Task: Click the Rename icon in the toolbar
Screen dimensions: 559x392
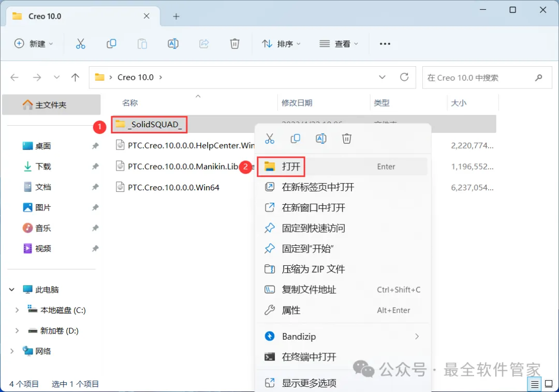Action: coord(173,44)
